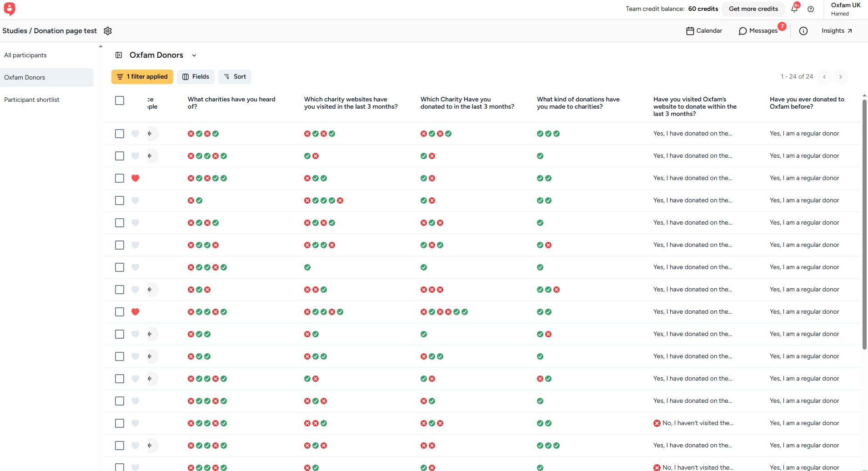
Task: Check the sixth row checkbox
Action: coord(120,245)
